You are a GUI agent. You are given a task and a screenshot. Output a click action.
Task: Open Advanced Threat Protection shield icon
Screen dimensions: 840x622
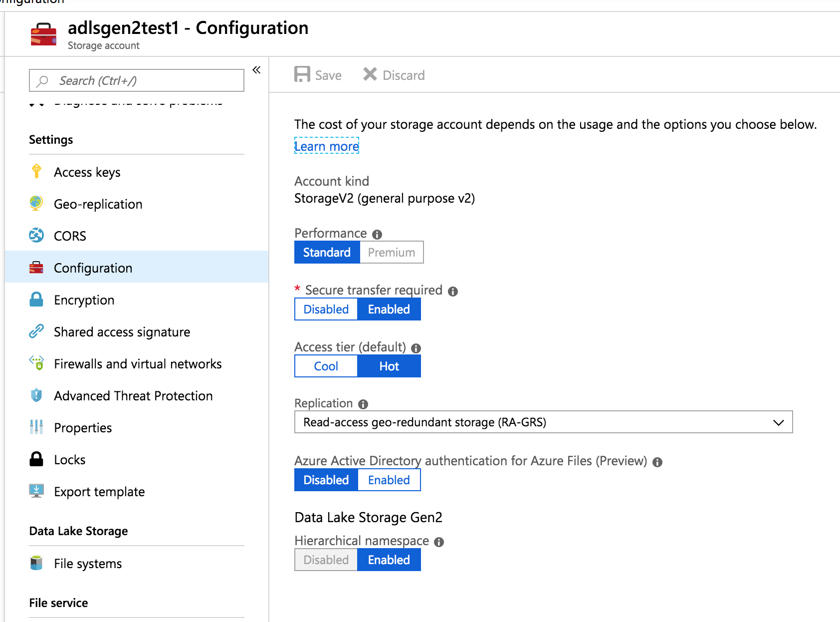point(36,395)
